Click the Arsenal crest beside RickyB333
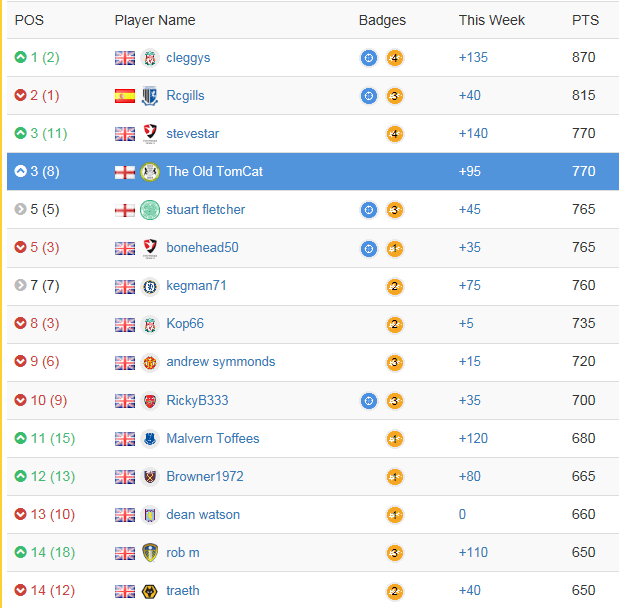The image size is (619, 608). (150, 401)
